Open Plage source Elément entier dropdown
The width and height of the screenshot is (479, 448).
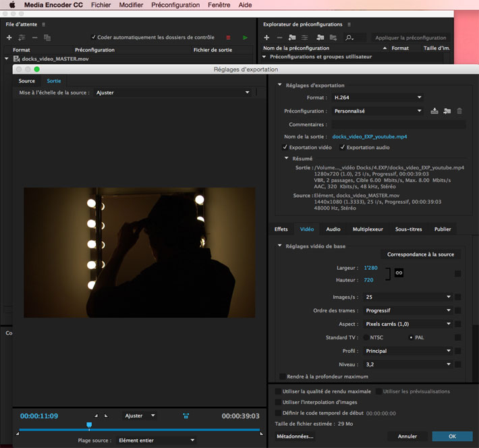click(157, 441)
